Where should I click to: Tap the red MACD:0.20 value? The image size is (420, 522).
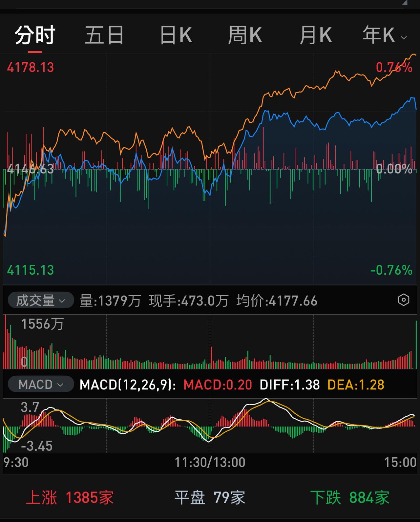tap(218, 385)
